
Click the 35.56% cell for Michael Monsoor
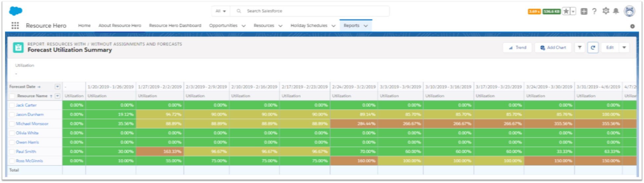(x=110, y=124)
